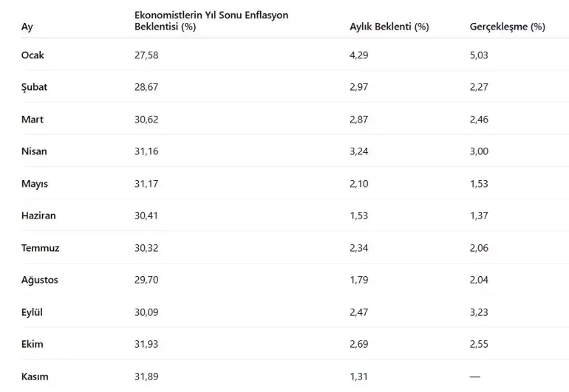Click the "Aylık Beklenti (%)" column header

click(389, 27)
